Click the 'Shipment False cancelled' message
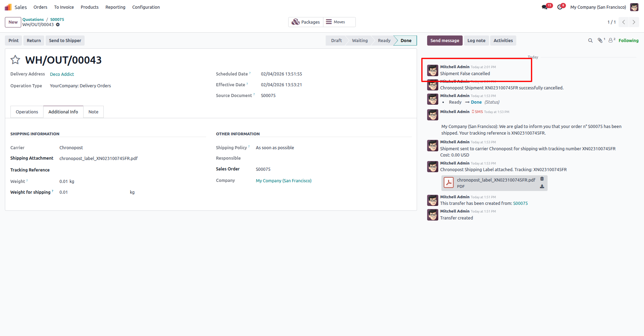 [x=465, y=74]
